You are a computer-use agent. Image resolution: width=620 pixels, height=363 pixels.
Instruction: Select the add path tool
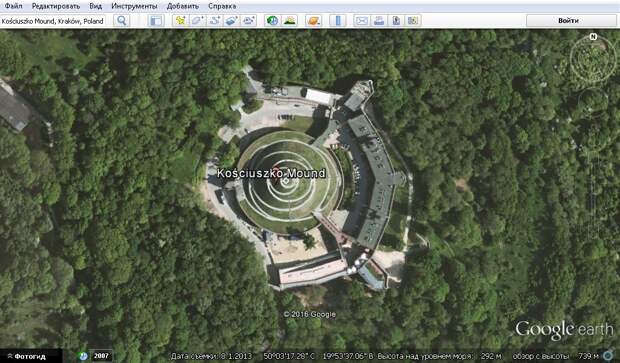tap(214, 21)
